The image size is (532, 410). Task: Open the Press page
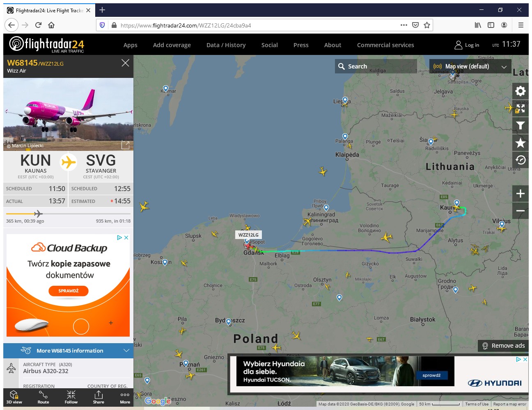(301, 45)
